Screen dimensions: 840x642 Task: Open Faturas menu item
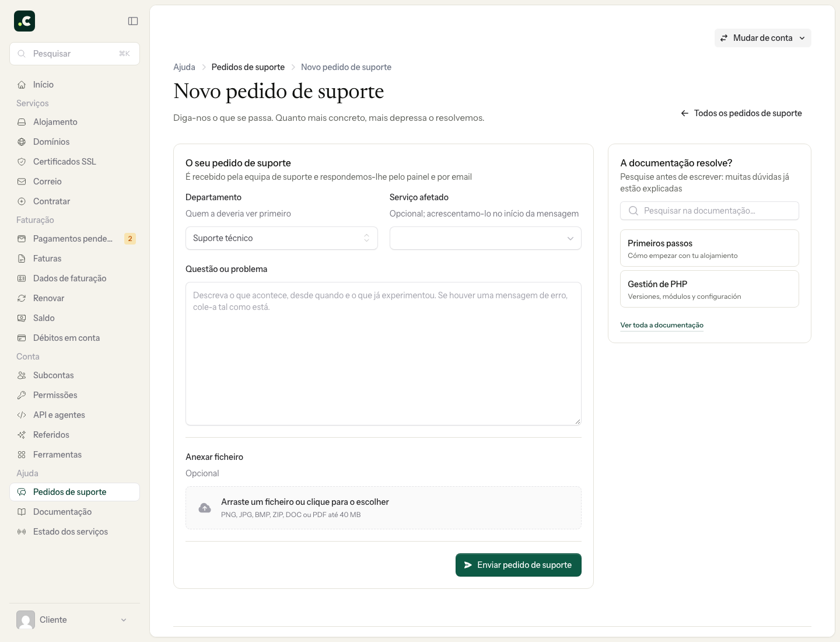click(75, 259)
